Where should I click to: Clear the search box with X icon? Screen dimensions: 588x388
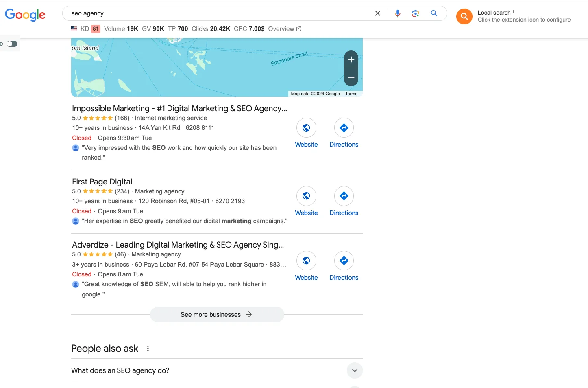click(377, 13)
